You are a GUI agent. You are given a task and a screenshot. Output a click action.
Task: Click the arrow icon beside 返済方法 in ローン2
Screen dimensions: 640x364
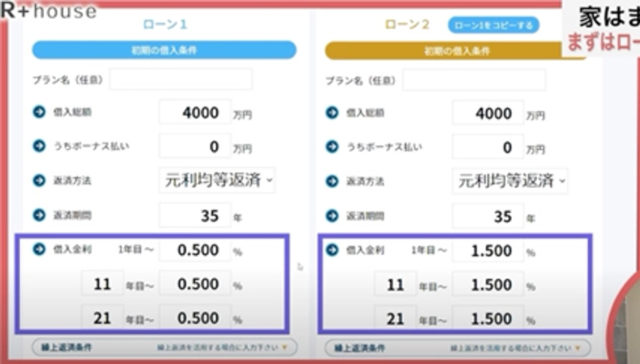[x=332, y=181]
